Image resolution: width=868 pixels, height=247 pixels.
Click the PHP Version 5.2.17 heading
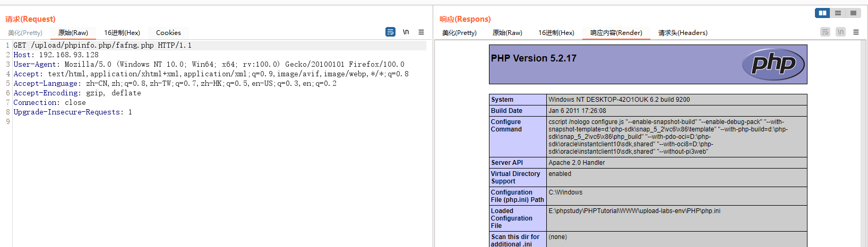(534, 58)
